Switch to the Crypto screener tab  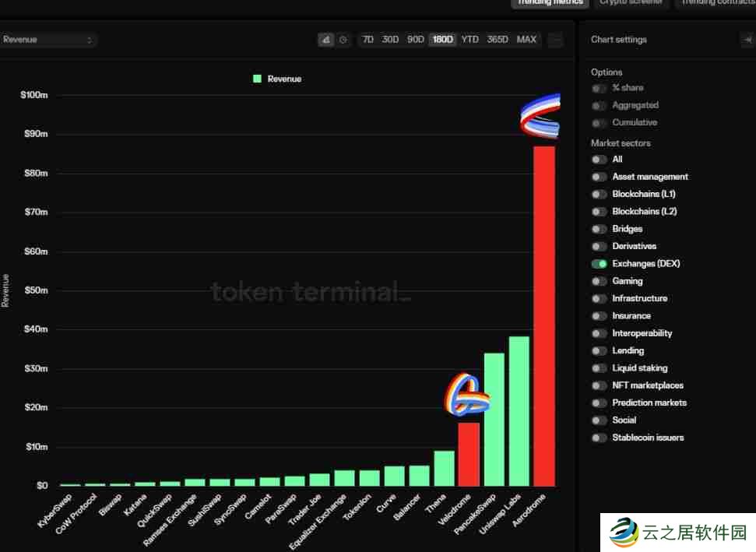click(x=631, y=2)
